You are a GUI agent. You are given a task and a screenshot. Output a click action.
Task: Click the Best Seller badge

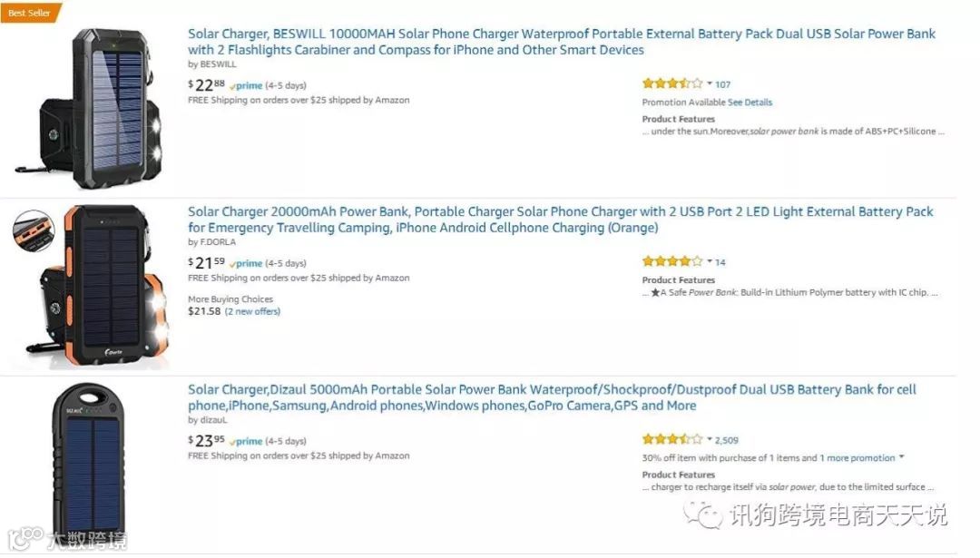[x=31, y=13]
